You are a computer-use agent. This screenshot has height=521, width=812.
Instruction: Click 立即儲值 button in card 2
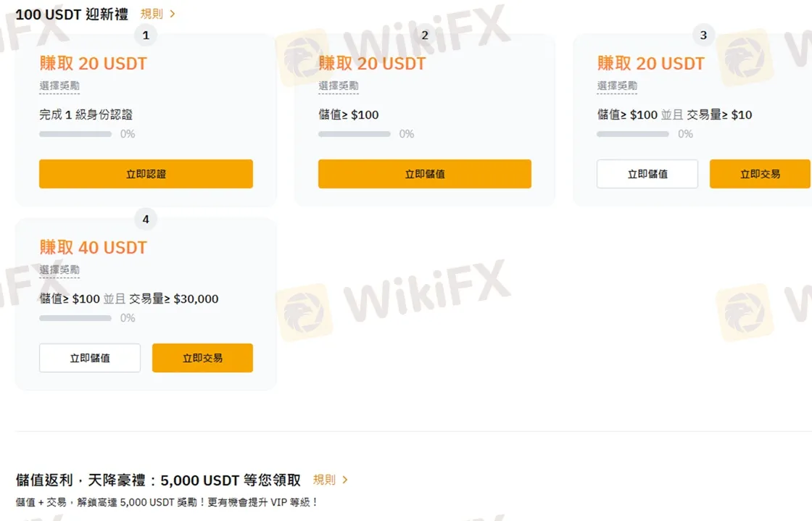pyautogui.click(x=425, y=174)
